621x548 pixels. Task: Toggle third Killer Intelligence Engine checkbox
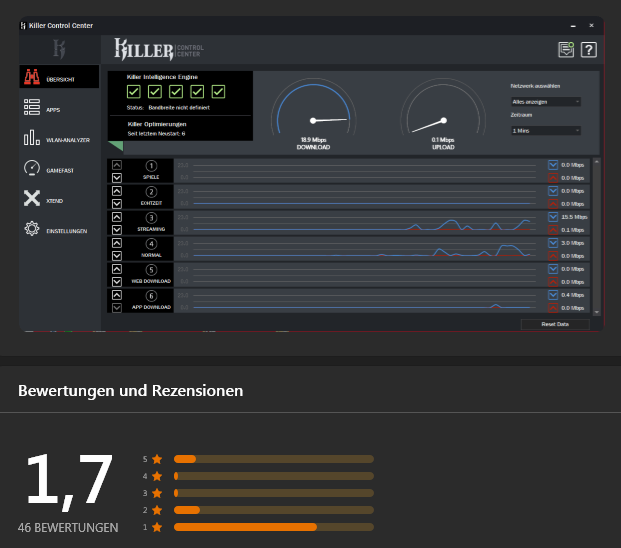(176, 91)
